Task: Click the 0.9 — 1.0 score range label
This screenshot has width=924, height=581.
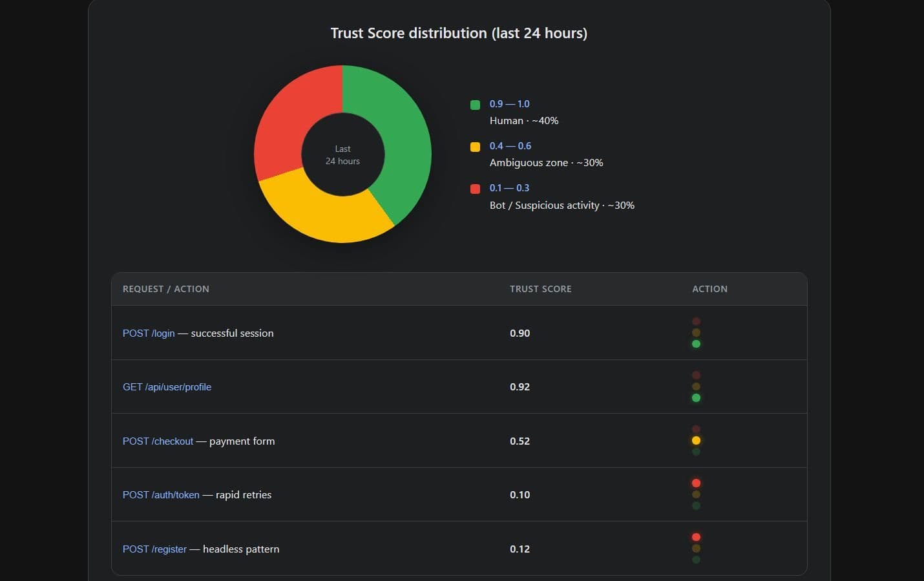Action: pos(509,103)
